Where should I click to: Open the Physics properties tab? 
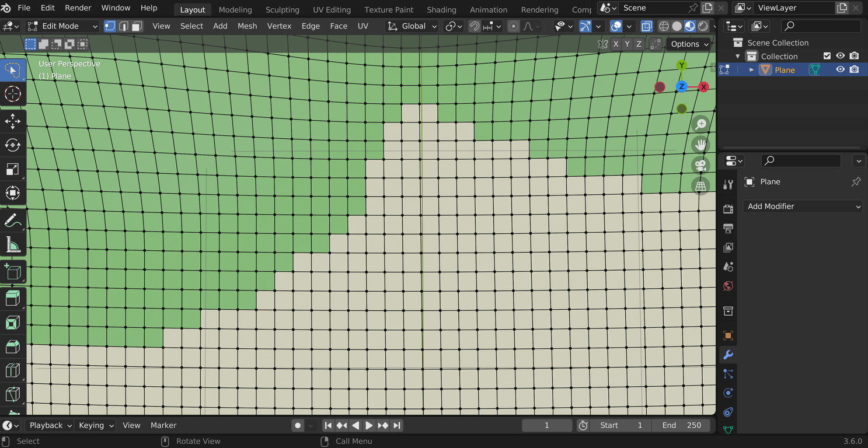728,393
